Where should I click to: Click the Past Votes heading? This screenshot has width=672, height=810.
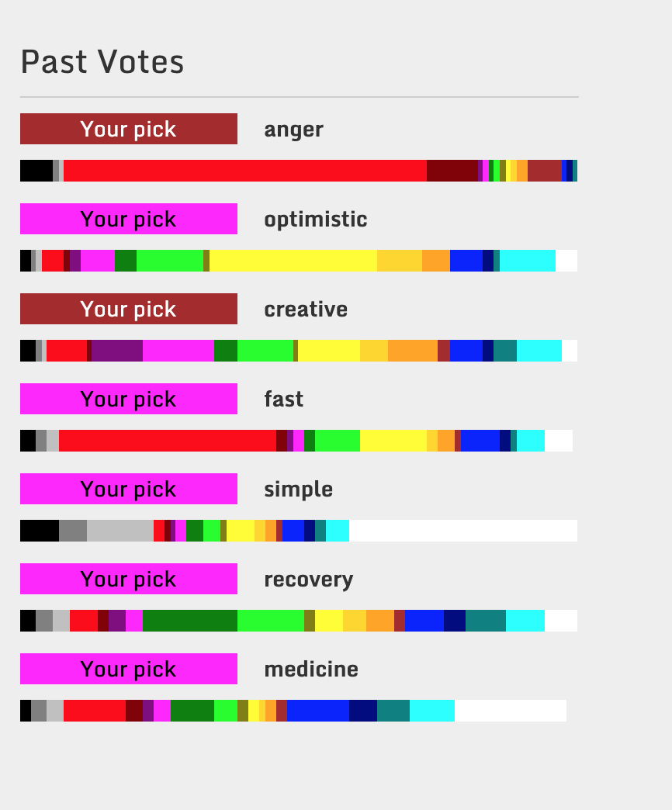point(102,62)
